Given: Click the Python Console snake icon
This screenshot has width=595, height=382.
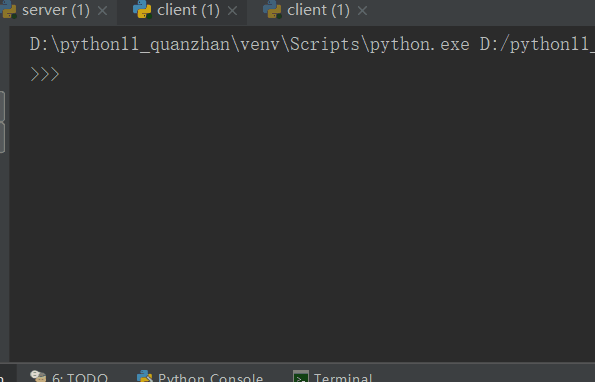Looking at the screenshot, I should pos(145,376).
